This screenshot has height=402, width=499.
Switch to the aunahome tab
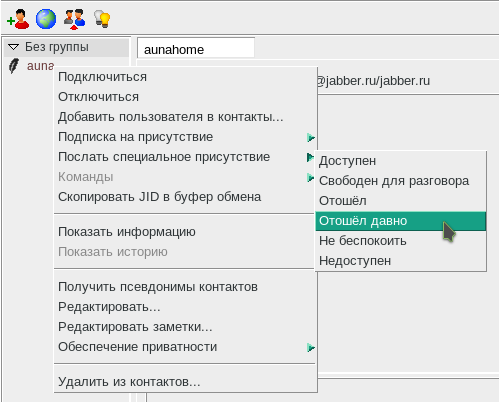pos(196,49)
